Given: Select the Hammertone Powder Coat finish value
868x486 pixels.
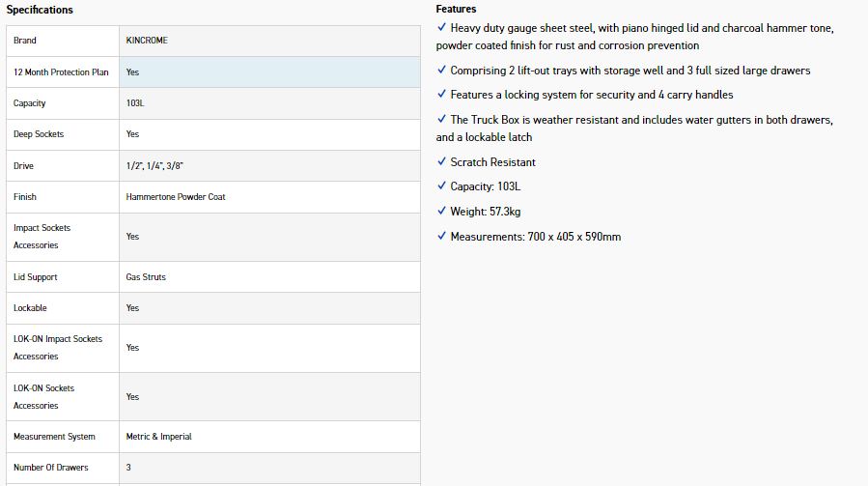Looking at the screenshot, I should click(176, 197).
